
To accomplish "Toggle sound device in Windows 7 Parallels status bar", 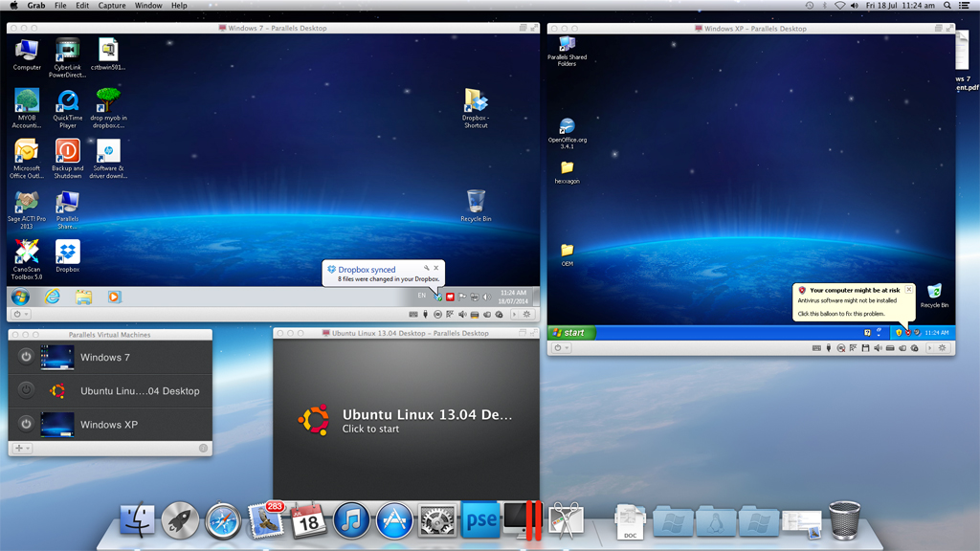I will [462, 314].
